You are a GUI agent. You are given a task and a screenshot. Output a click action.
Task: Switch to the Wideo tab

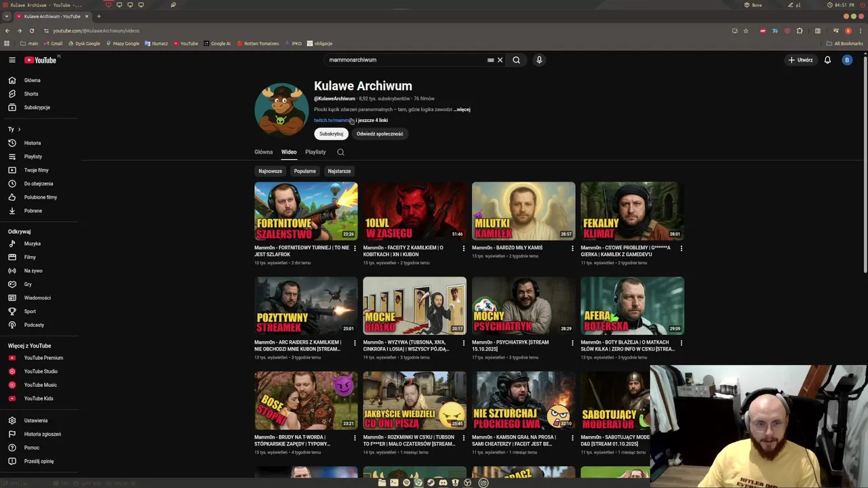tap(289, 152)
